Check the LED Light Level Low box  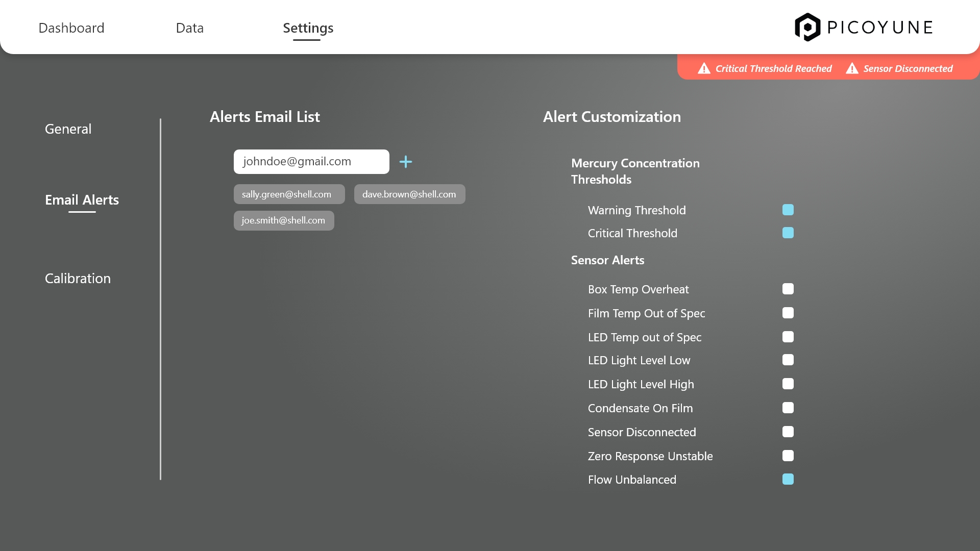coord(788,360)
